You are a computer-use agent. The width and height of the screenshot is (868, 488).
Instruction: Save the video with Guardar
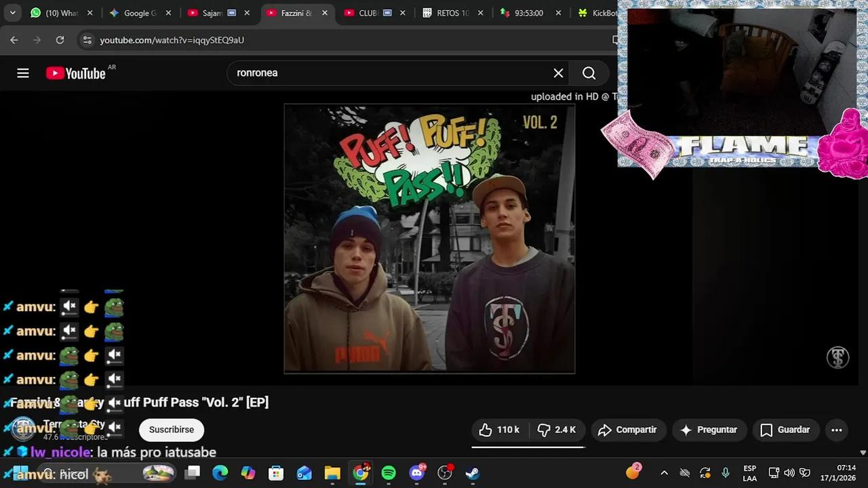point(785,430)
